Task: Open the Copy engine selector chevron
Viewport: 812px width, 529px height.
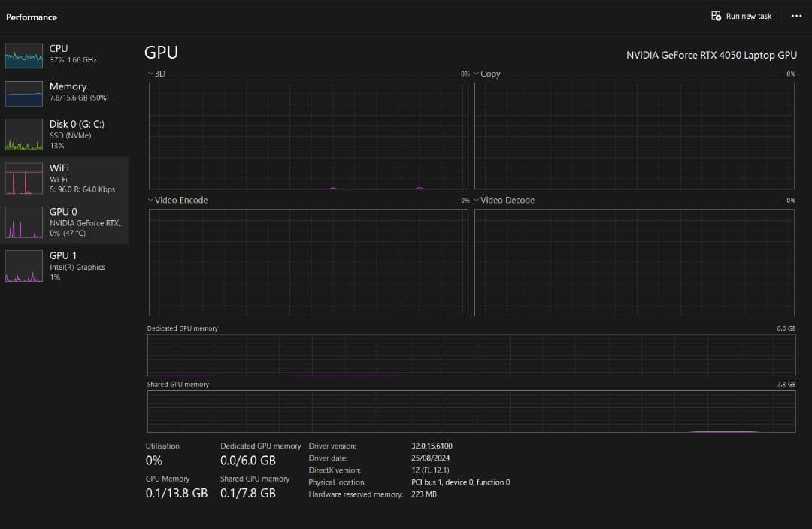Action: pyautogui.click(x=477, y=74)
